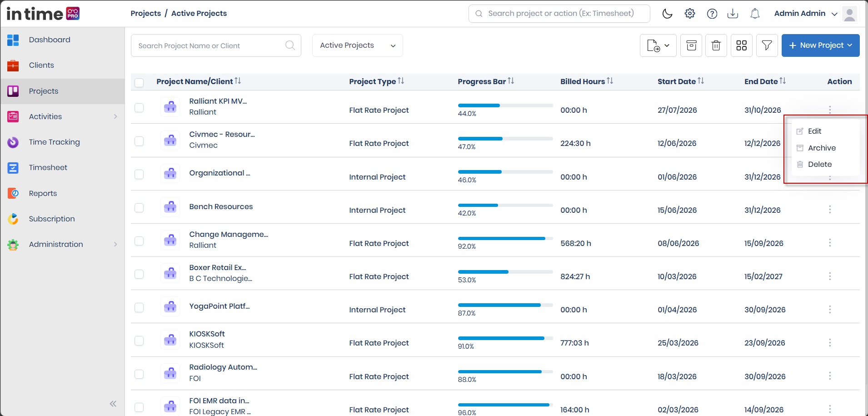Viewport: 868px width, 416px height.
Task: Click progress bar for Change Manageme row
Action: tap(505, 238)
